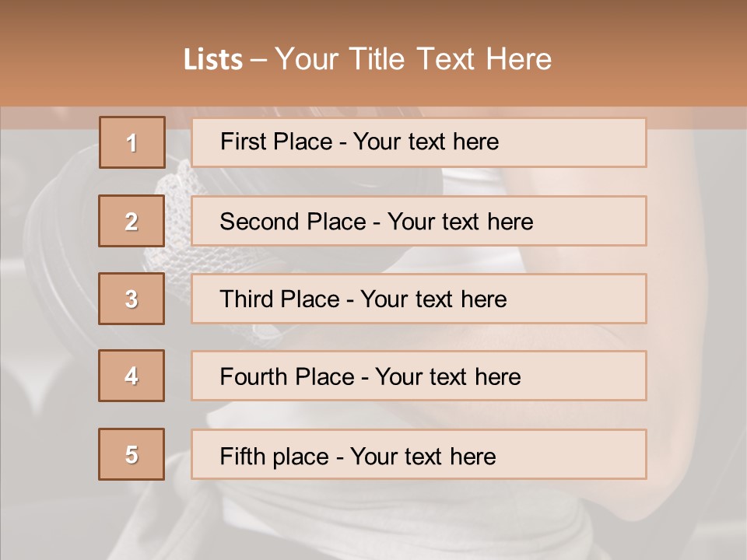Click the Fifth place text bar

[x=419, y=454]
